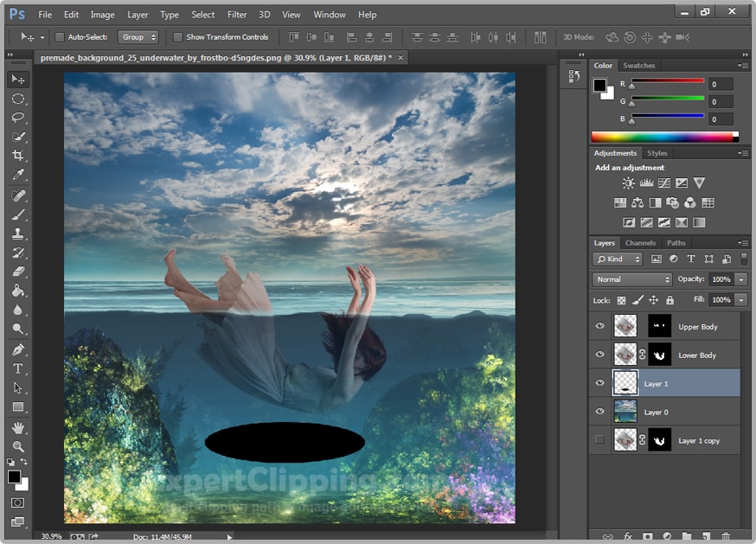Screen dimensions: 756x544
Task: Click the Lower Body layer mask thumbnail
Action: [x=660, y=355]
